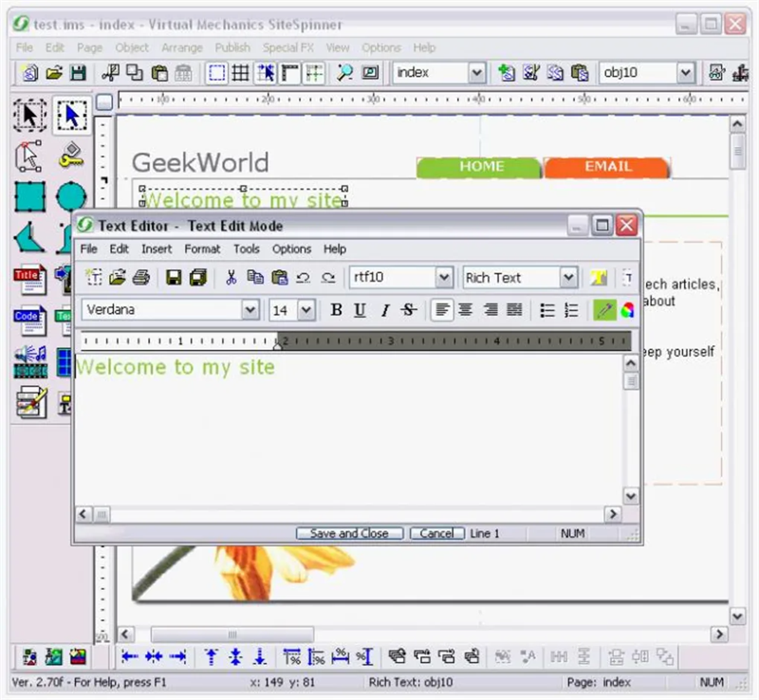Apply numbered list in Text Editor
The width and height of the screenshot is (759, 700).
point(571,310)
